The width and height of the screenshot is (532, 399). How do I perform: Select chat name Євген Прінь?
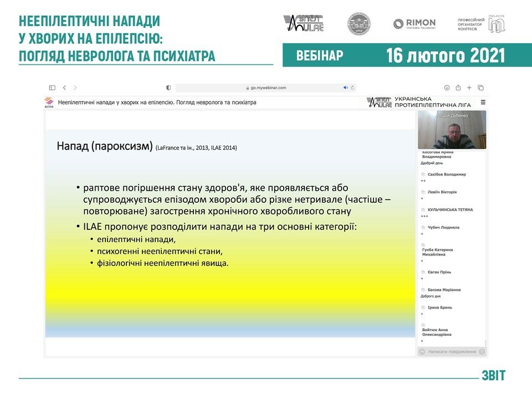tap(439, 272)
